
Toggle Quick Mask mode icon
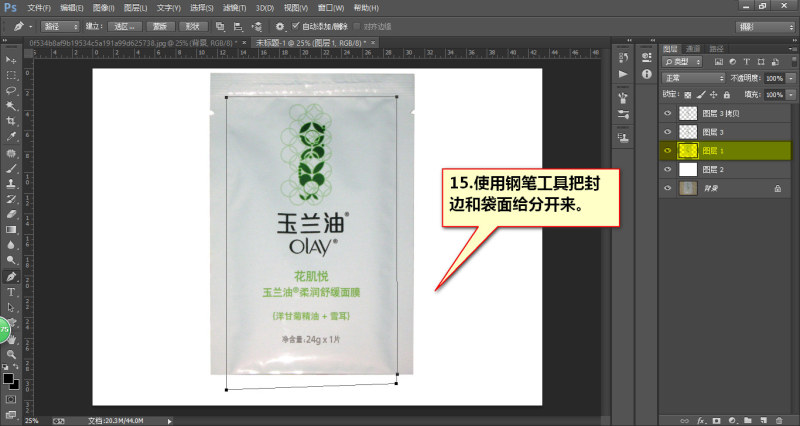pyautogui.click(x=11, y=399)
